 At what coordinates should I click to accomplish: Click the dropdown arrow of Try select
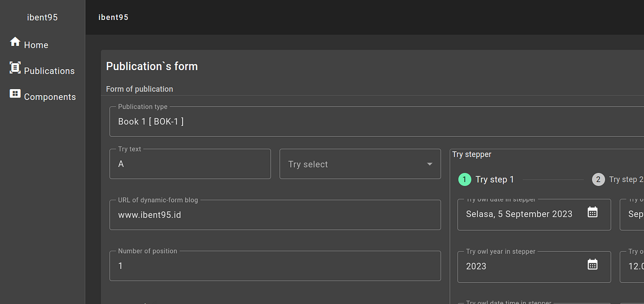pyautogui.click(x=431, y=164)
